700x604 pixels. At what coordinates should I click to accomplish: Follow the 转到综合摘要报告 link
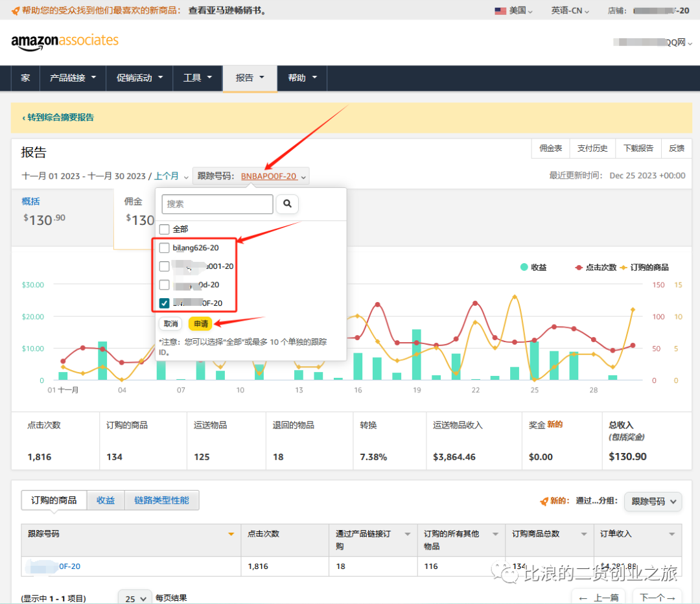pos(58,117)
